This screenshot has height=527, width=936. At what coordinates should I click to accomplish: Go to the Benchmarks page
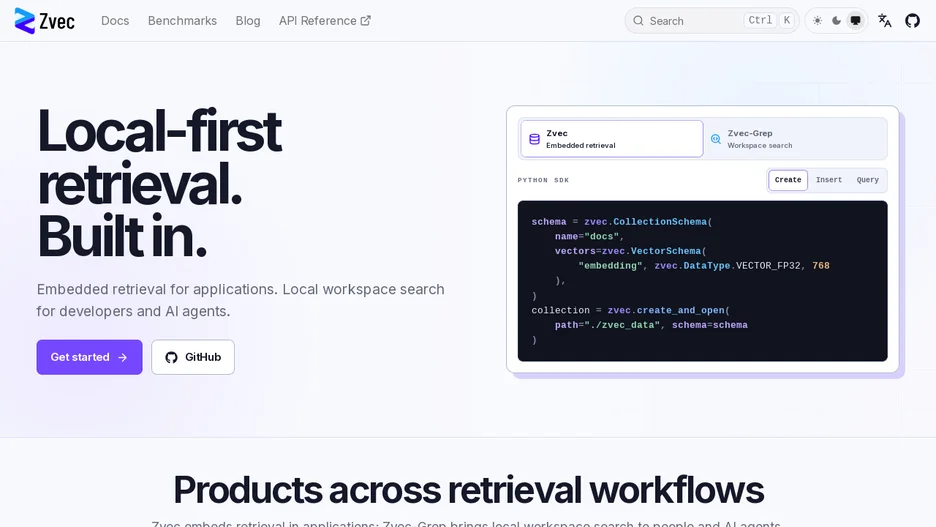(x=182, y=21)
